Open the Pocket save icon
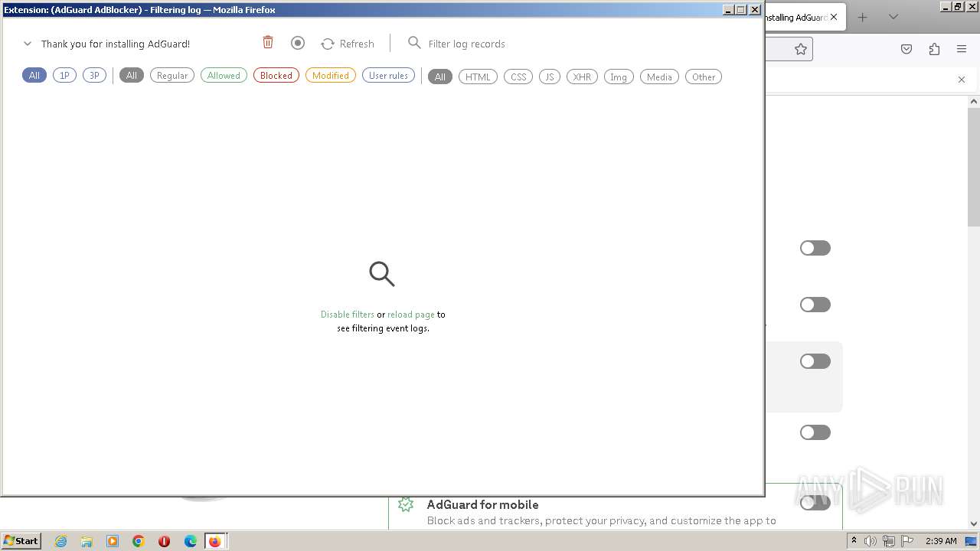 (x=906, y=49)
